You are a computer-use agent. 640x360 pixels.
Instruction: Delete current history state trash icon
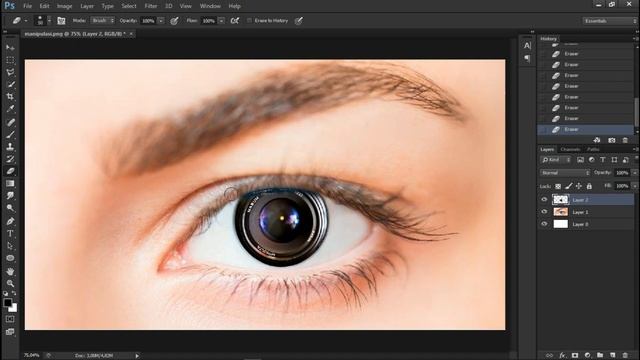click(x=625, y=140)
